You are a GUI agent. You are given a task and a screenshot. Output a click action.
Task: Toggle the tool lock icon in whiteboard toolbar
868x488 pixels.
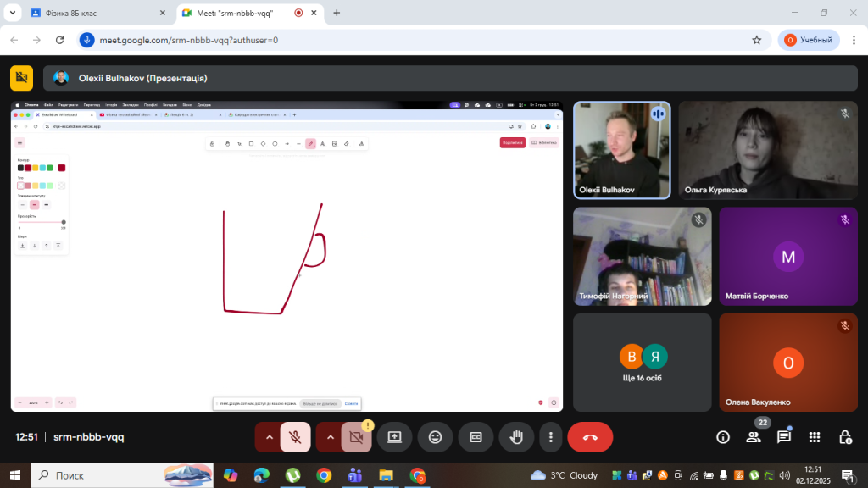coord(212,144)
